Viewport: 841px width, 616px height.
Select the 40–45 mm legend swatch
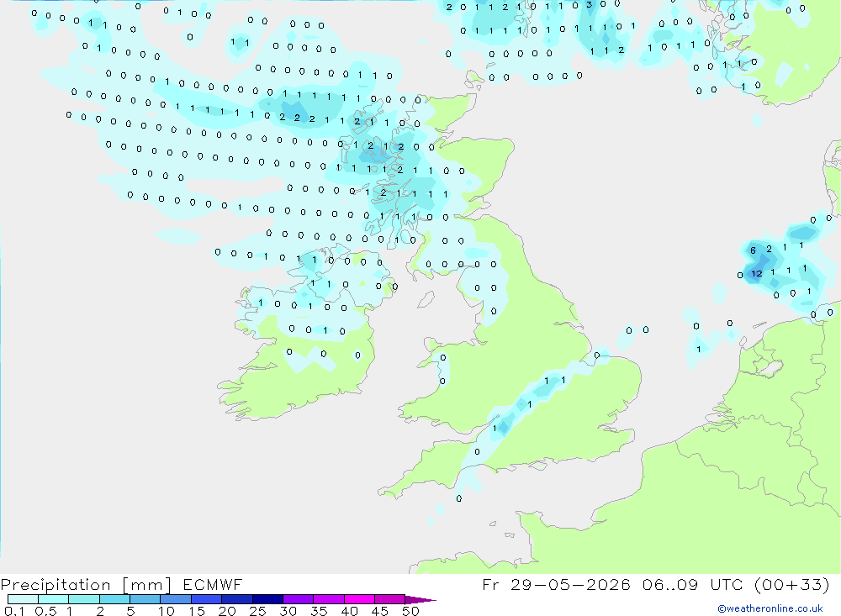click(359, 599)
